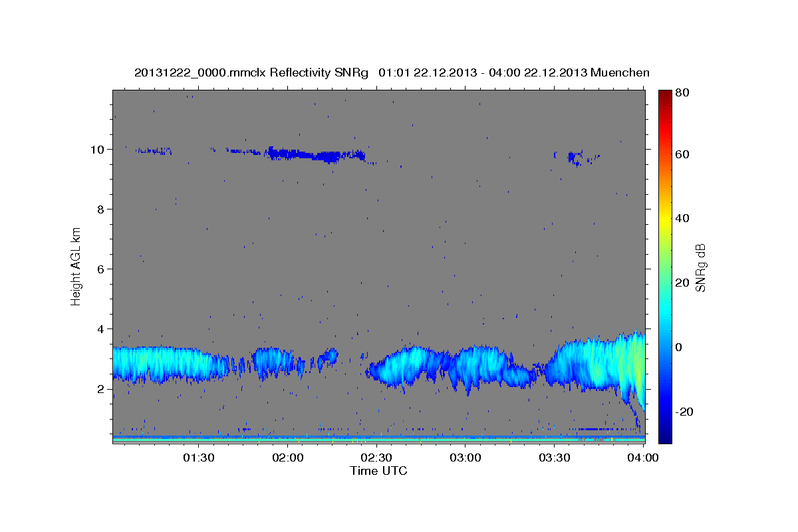Click the colorbar value label '0'
798x532 pixels.
[x=680, y=347]
